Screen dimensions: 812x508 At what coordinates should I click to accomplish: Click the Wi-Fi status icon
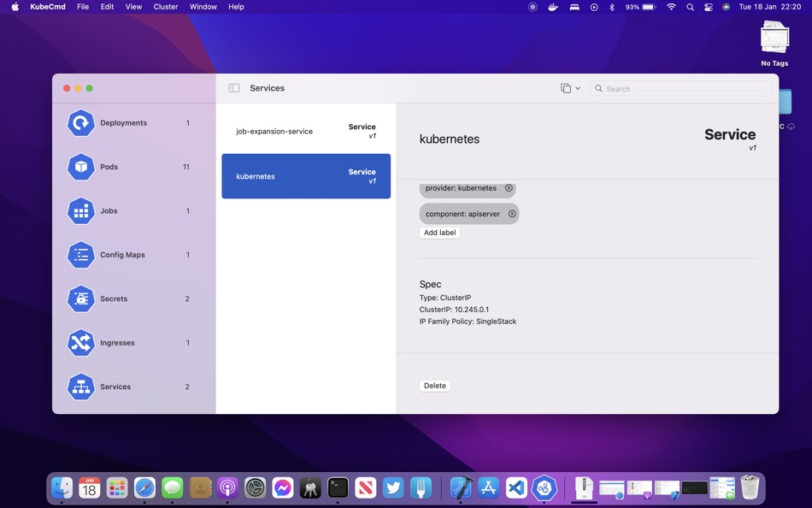(671, 7)
